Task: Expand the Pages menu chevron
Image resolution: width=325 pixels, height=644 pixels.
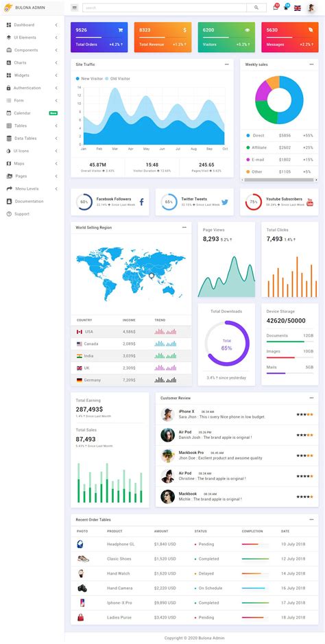Action: [x=56, y=176]
